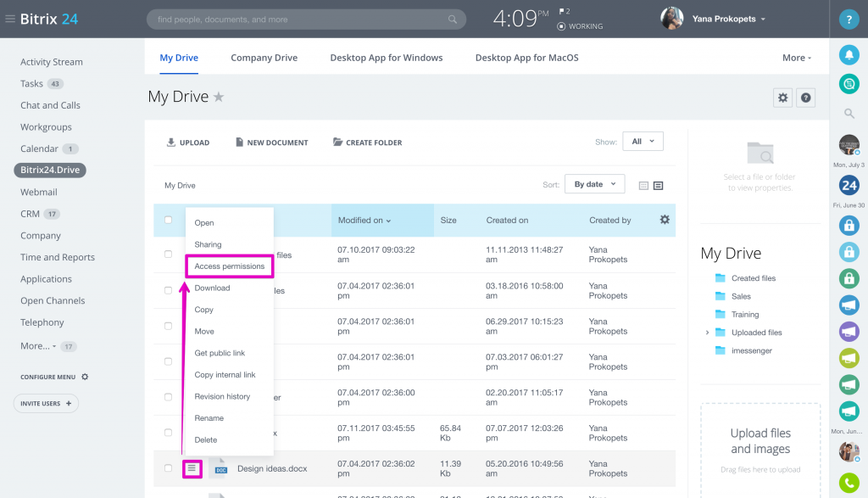Sort by Modified on column header
This screenshot has width=868, height=498.
tap(364, 220)
